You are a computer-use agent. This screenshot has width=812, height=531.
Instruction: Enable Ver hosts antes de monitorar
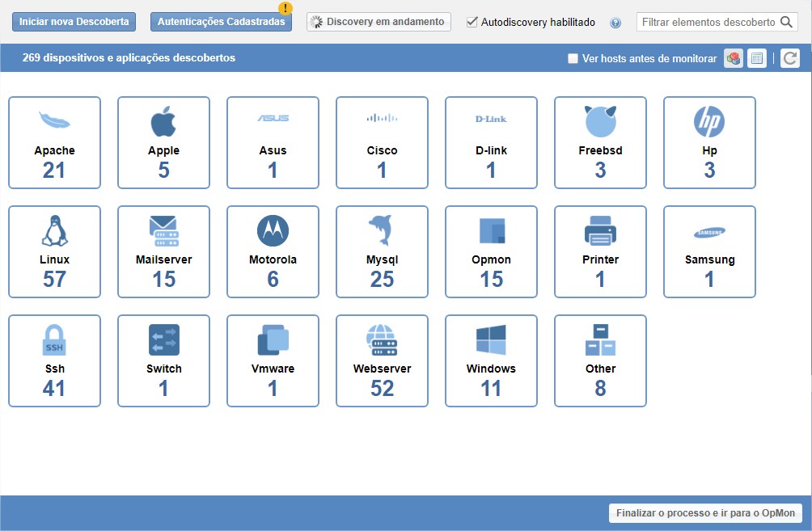[x=573, y=58]
